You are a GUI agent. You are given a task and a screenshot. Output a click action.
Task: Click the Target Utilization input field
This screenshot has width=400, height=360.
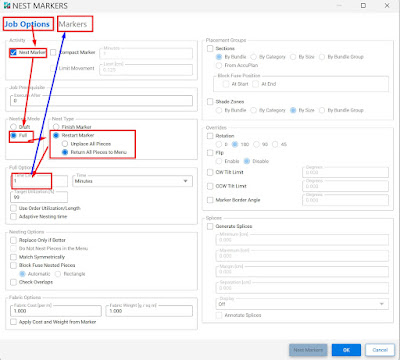pyautogui.click(x=39, y=197)
